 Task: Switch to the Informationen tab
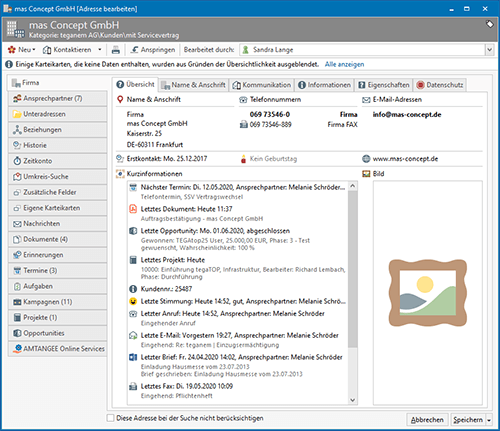pyautogui.click(x=324, y=85)
